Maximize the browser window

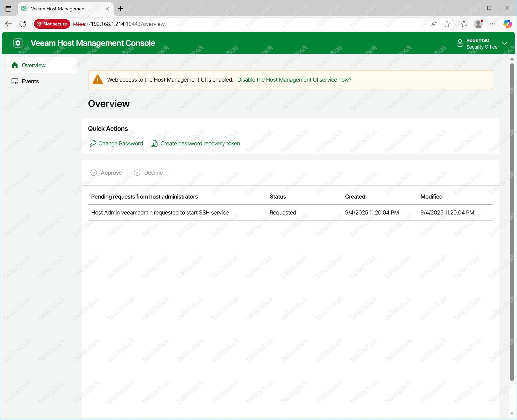(489, 8)
